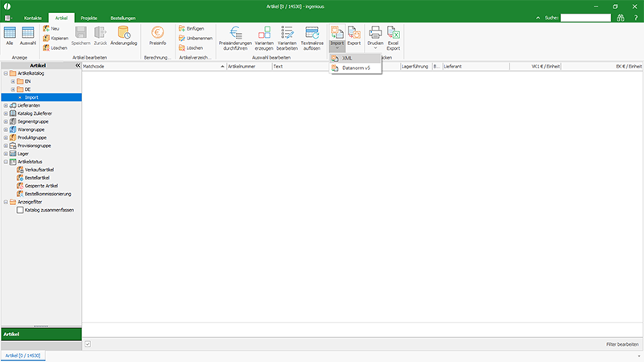Collapse the Artikelstatus node
This screenshot has height=362, width=644.
click(x=6, y=162)
